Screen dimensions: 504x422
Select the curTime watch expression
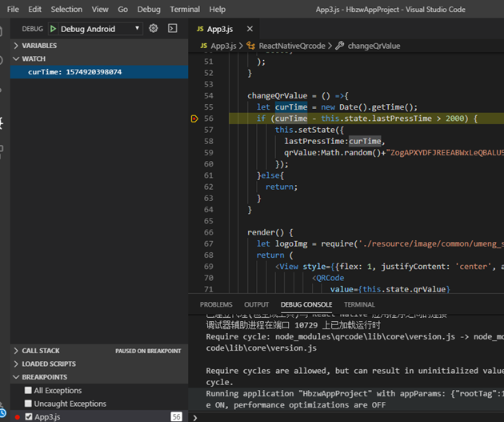99,72
